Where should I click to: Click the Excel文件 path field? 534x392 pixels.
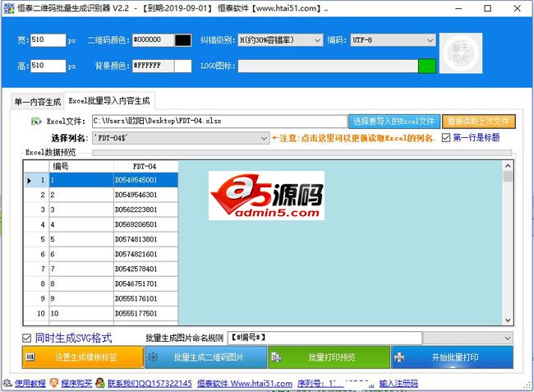pyautogui.click(x=219, y=122)
